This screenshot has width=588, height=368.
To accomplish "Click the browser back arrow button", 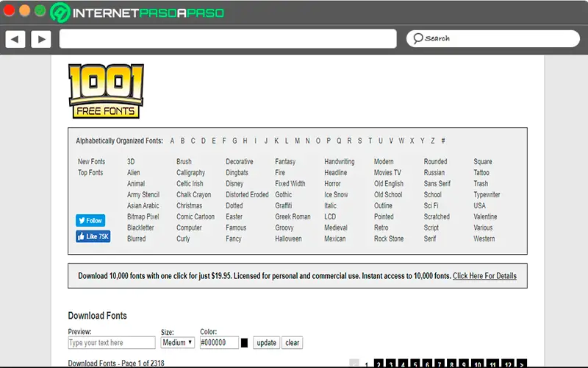I will (15, 39).
